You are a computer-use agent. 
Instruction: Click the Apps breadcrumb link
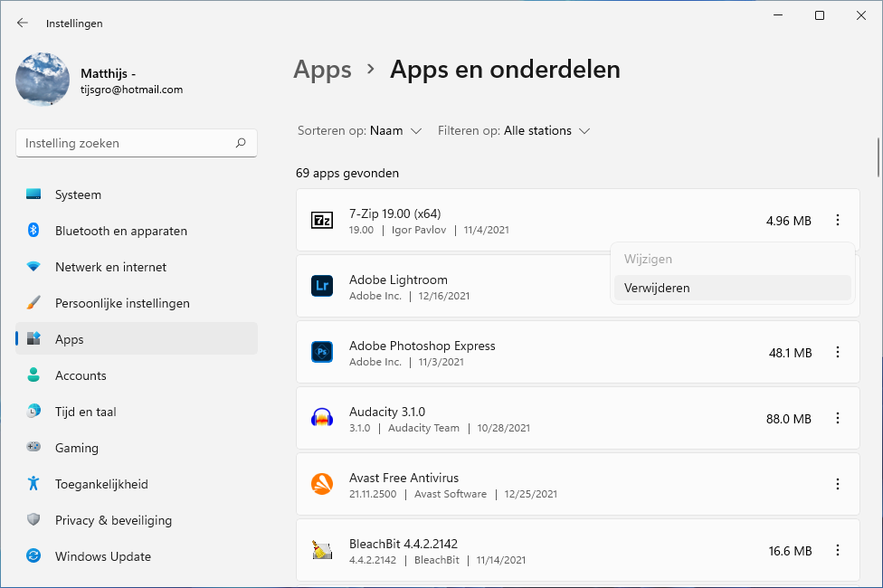coord(323,70)
